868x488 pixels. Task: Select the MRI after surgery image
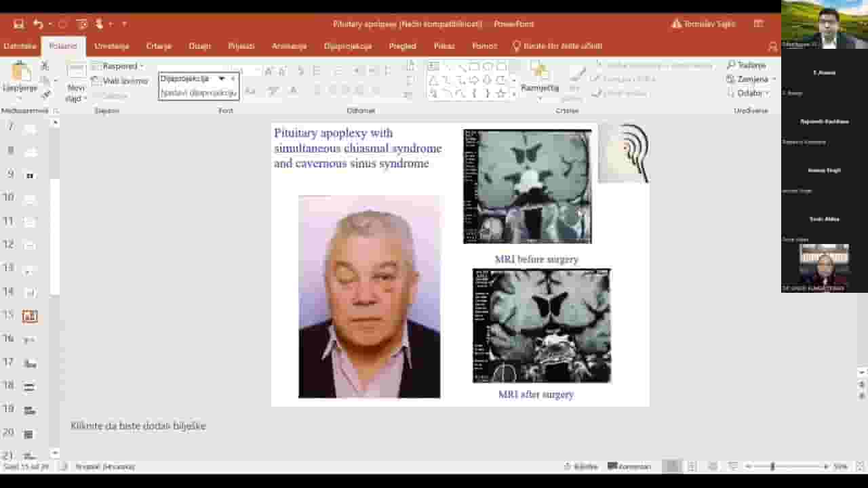click(x=542, y=326)
